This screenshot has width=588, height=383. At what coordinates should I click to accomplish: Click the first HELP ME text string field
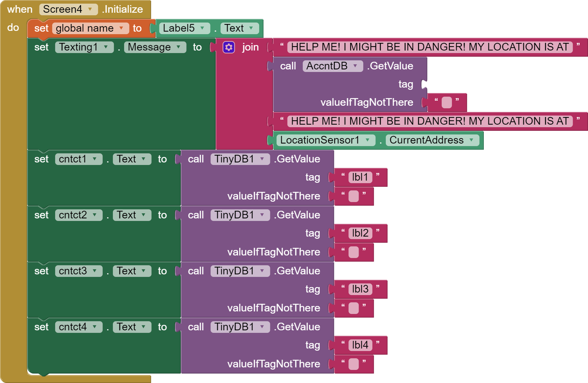click(x=430, y=47)
